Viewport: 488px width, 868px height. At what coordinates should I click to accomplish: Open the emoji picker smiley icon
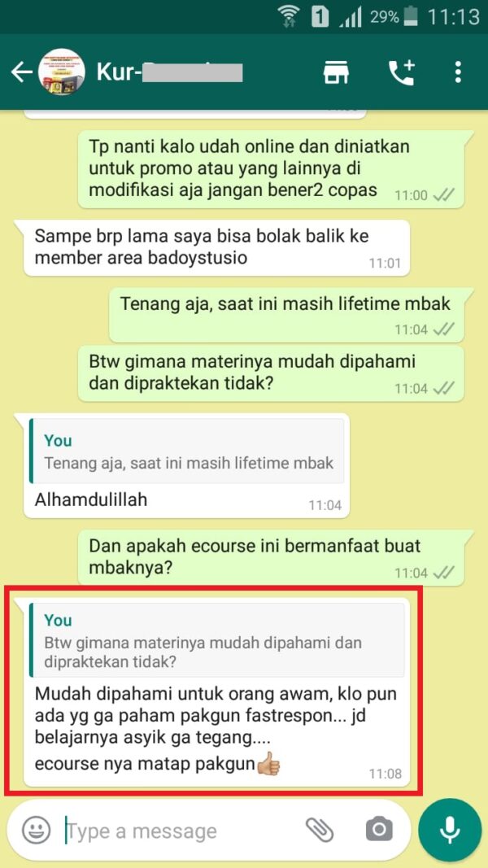36,831
